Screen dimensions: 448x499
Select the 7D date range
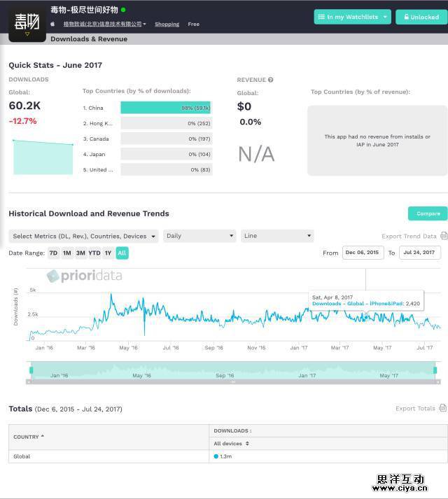(x=53, y=253)
